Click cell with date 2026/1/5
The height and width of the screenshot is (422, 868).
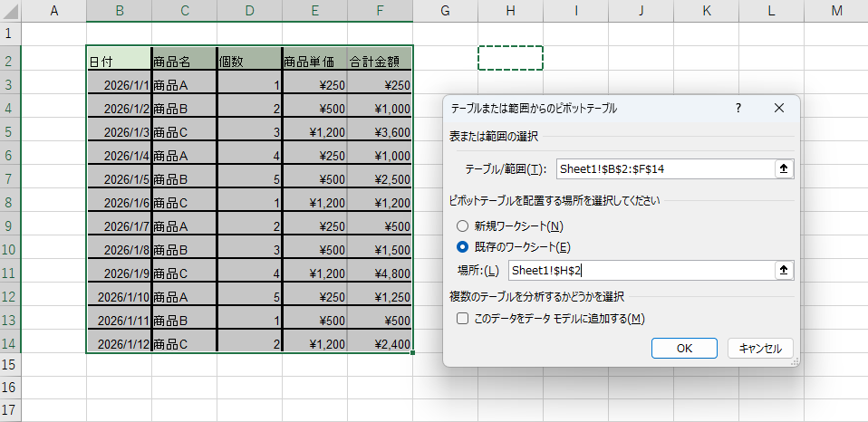[119, 179]
